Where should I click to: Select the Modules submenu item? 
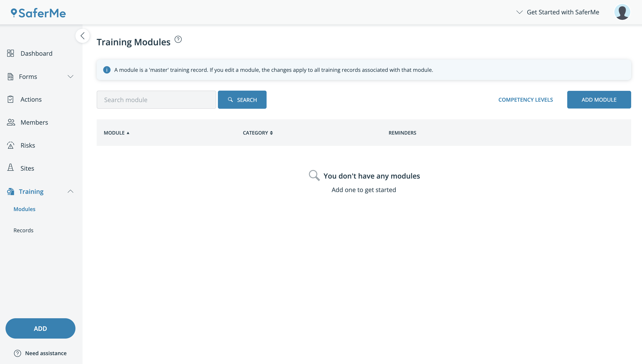[x=25, y=209]
